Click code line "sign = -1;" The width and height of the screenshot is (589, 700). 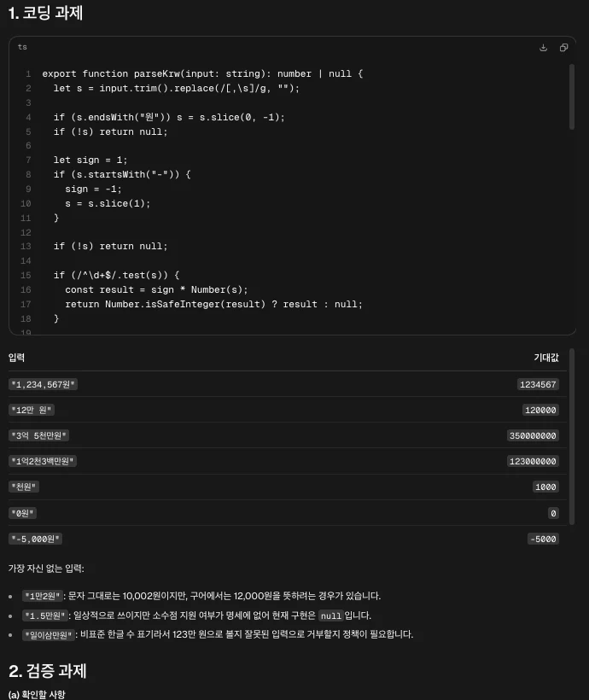pyautogui.click(x=93, y=189)
